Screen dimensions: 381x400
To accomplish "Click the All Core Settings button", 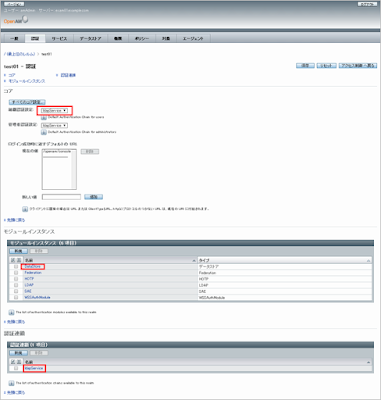I will click(27, 102).
